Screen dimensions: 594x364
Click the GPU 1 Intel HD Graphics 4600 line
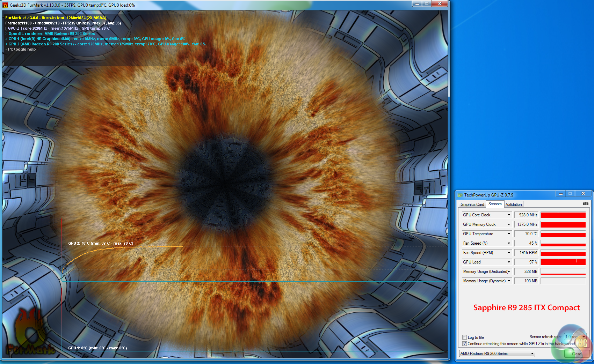(x=95, y=39)
